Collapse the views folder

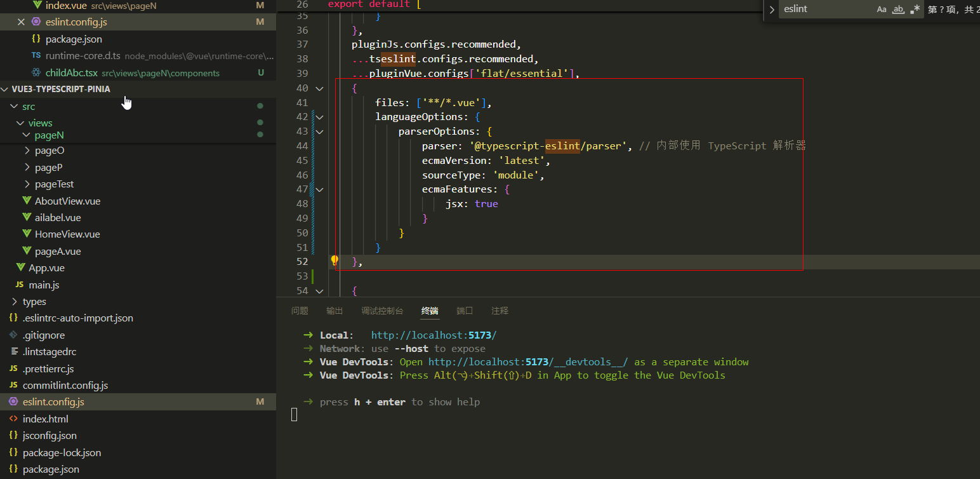point(20,123)
